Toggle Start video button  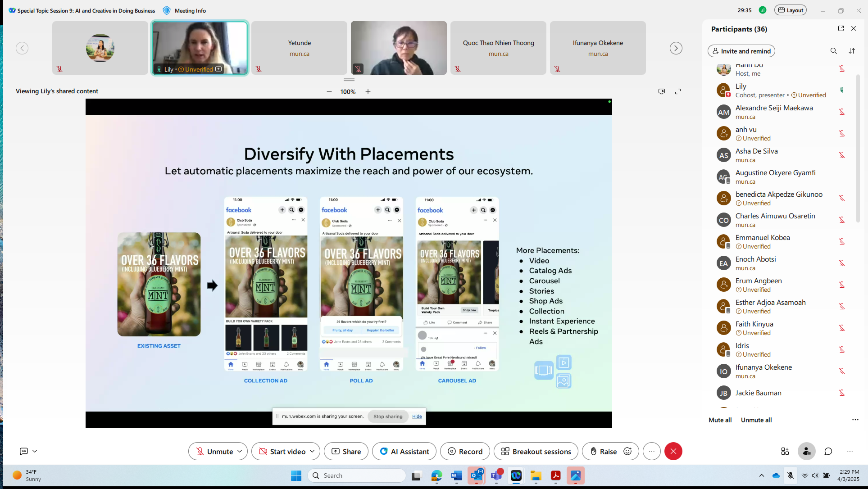(282, 451)
